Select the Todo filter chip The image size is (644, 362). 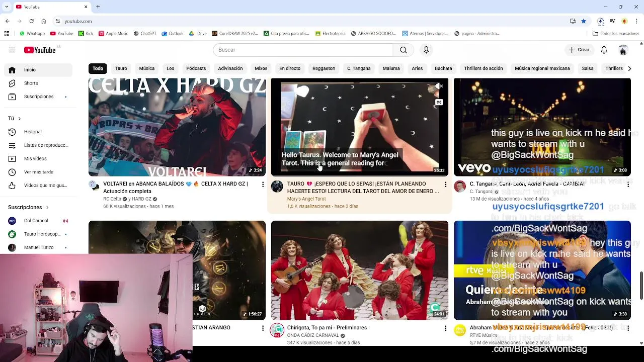(x=98, y=68)
